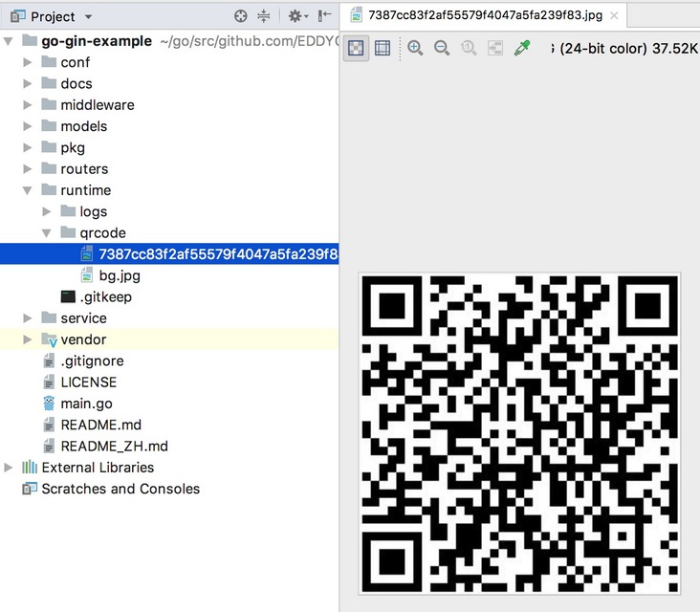Click the Collapse All icon in the Project panel
The width and height of the screenshot is (700, 612).
(264, 16)
